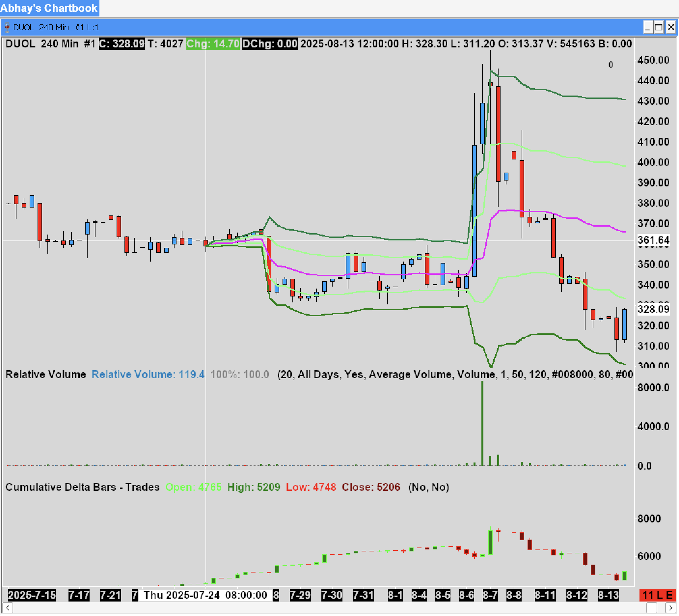The height and width of the screenshot is (616, 679).
Task: Click Cumulative Delta Bars - Trades label
Action: 83,488
